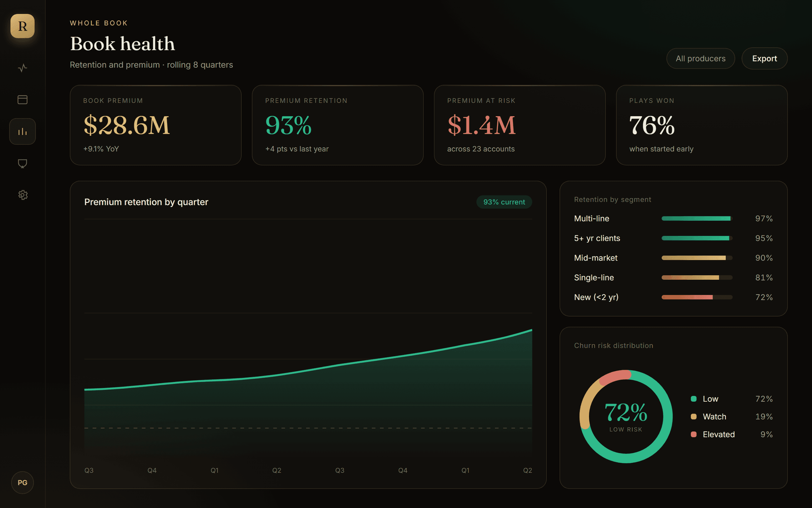Open the settings gear in sidebar
This screenshot has height=508, width=812.
pyautogui.click(x=22, y=195)
